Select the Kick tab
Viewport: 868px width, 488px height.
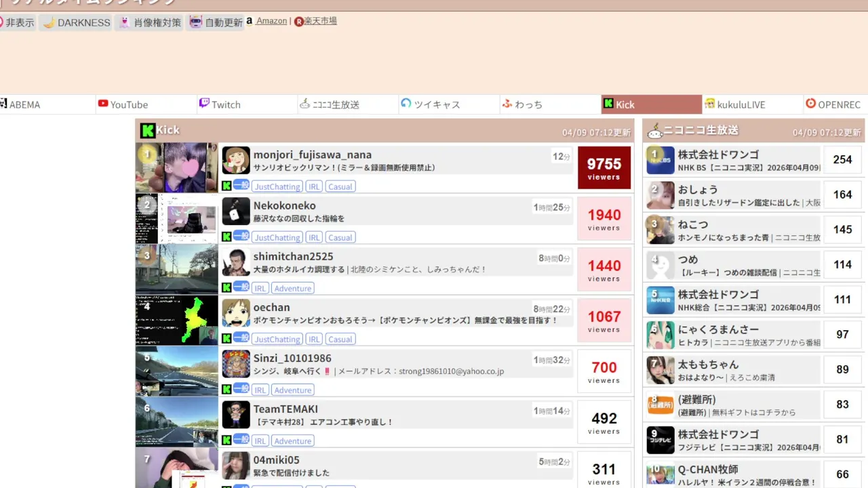click(651, 104)
